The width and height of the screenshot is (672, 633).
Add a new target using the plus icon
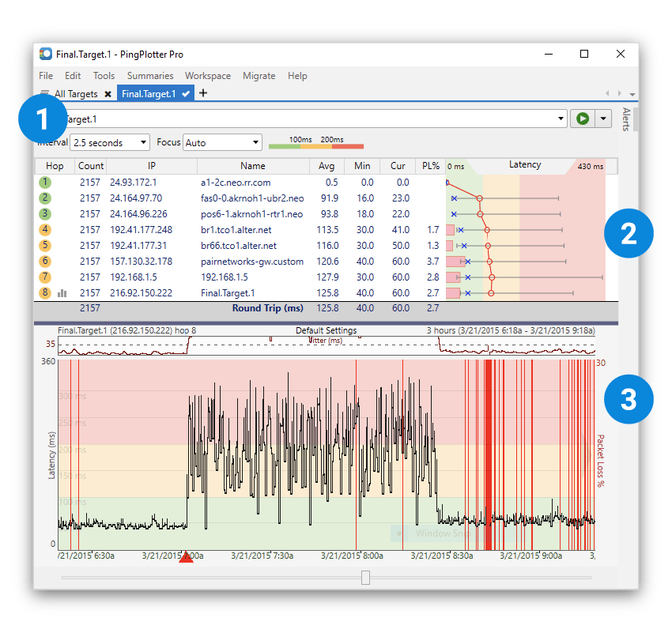[203, 92]
